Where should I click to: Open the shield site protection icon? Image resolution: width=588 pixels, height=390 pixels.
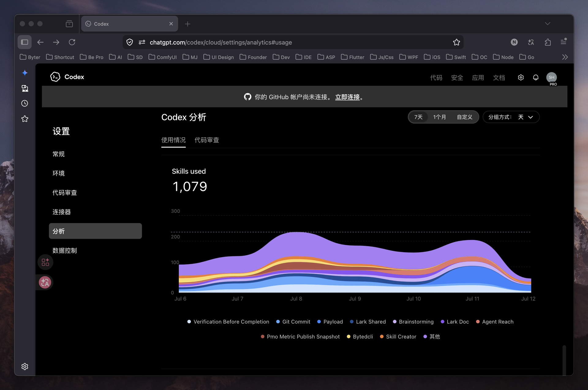click(x=130, y=42)
